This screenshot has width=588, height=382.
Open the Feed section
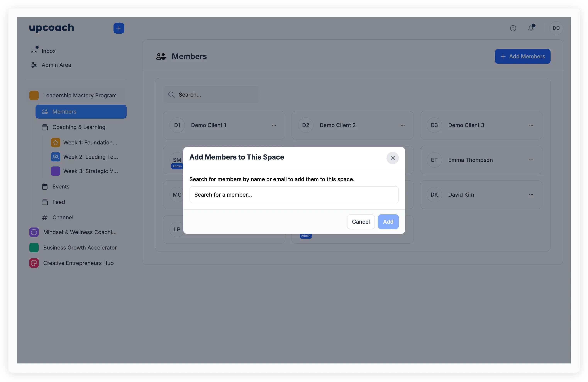point(59,202)
